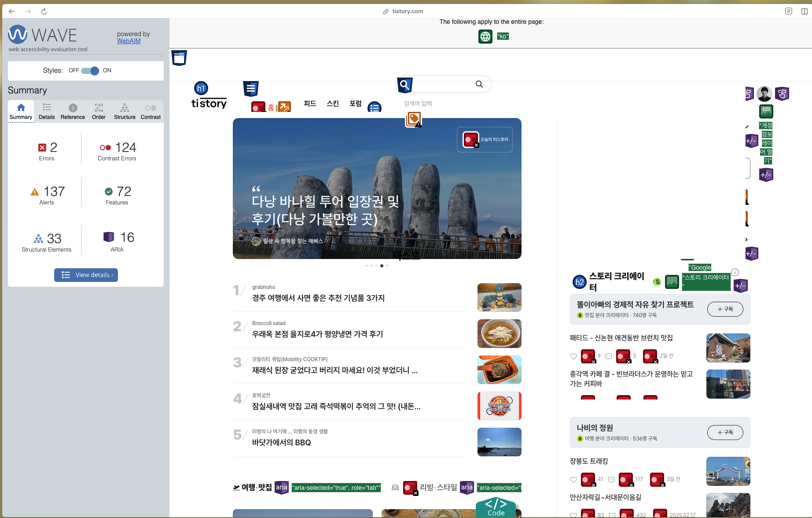Click the right chevron arrow in sidebar

(x=746, y=240)
